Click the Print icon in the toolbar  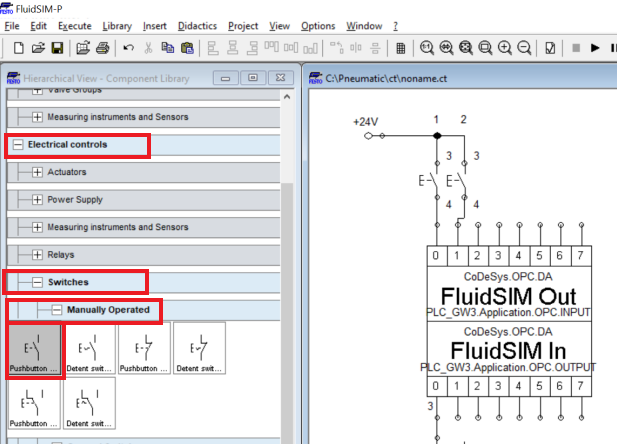[x=83, y=48]
